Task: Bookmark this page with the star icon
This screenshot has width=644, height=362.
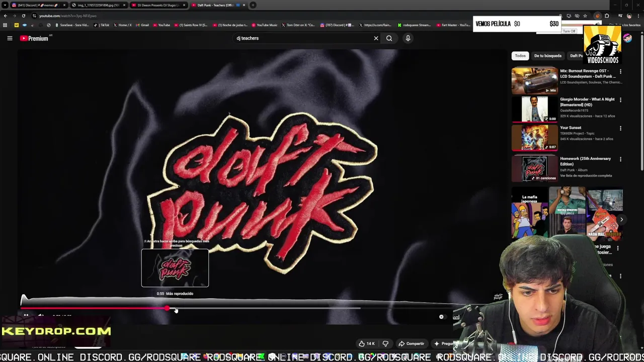Action: (585, 16)
